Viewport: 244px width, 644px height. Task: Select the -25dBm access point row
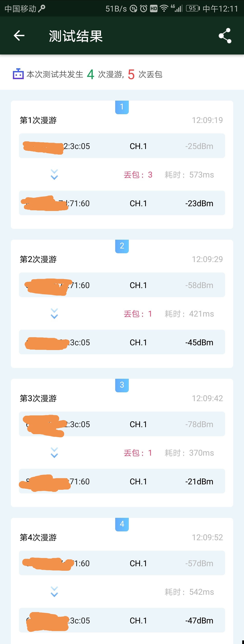pos(122,146)
